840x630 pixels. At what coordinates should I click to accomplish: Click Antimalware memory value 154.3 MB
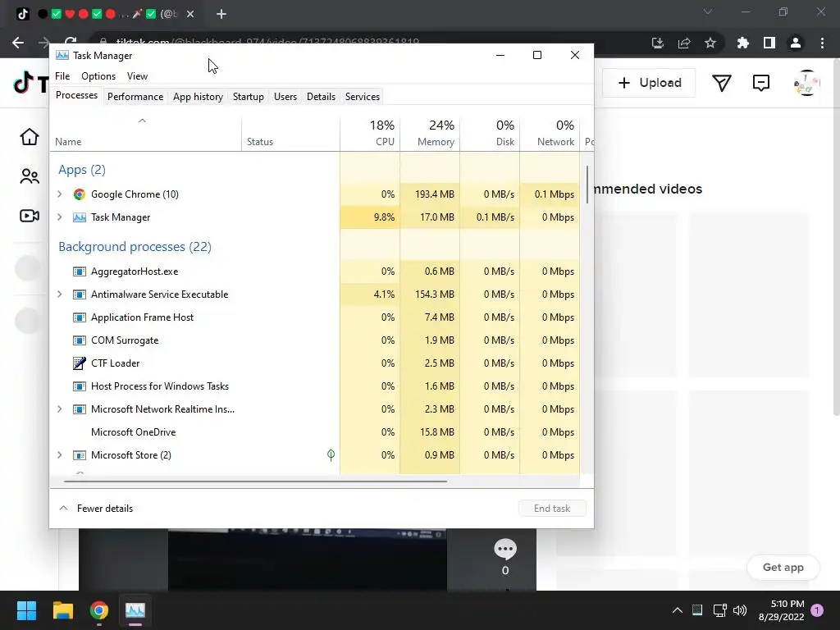(x=435, y=294)
